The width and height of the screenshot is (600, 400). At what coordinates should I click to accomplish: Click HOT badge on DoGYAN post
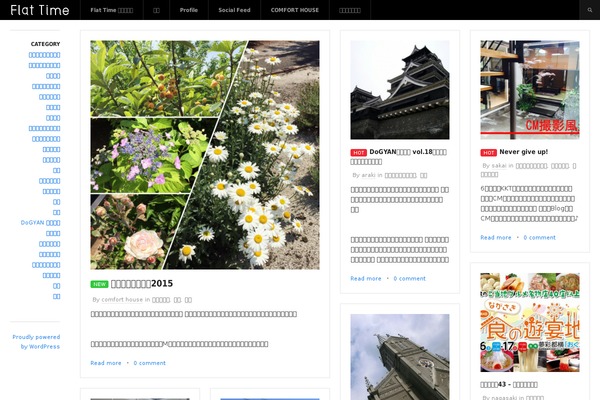pos(359,152)
